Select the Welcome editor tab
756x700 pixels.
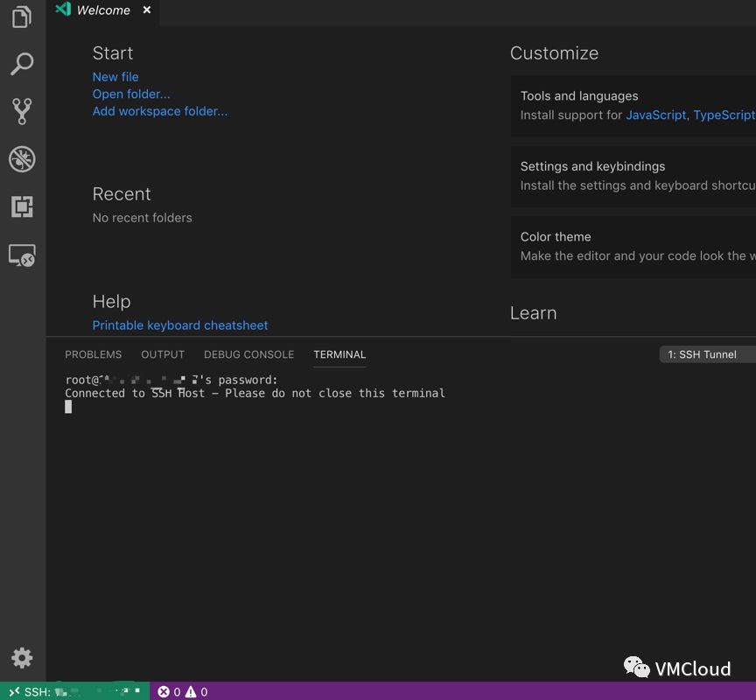(x=102, y=10)
